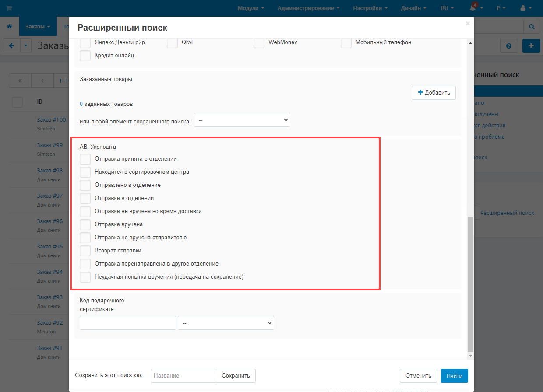Open the user account icon menu
This screenshot has width=543, height=392.
[x=525, y=8]
